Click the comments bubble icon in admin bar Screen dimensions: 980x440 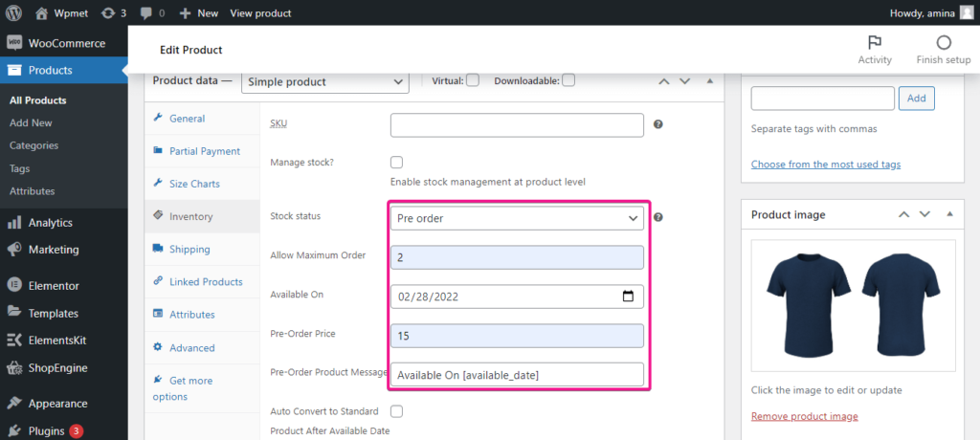[146, 13]
